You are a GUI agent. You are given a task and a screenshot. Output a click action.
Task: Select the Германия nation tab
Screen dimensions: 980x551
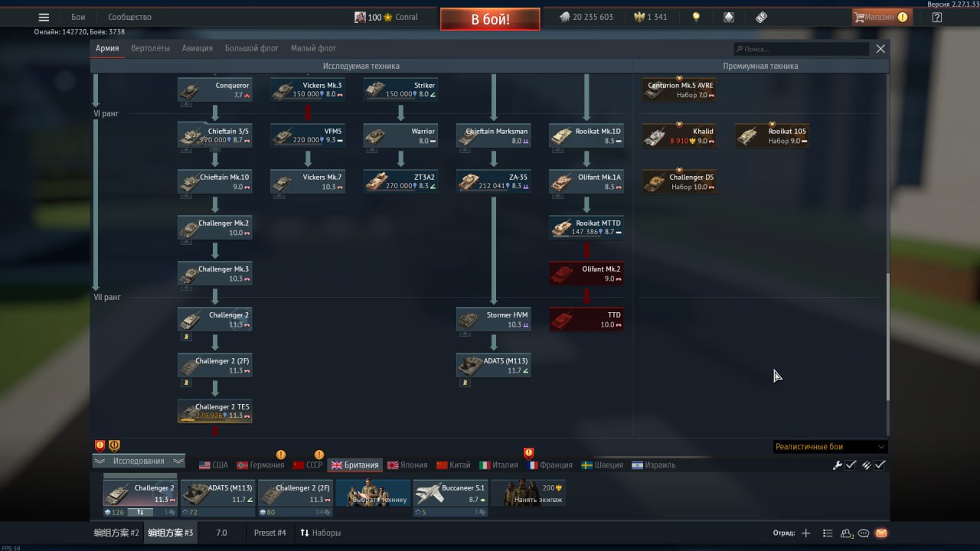(x=260, y=465)
